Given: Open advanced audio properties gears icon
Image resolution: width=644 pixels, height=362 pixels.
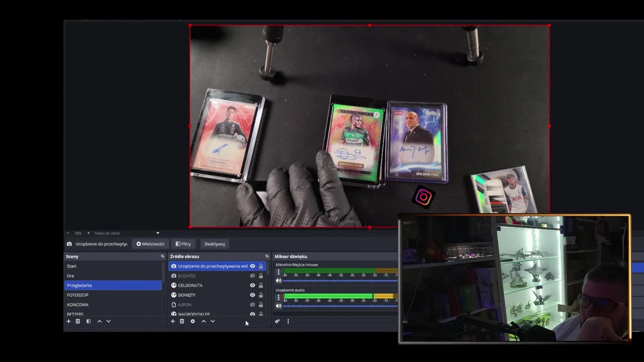Looking at the screenshot, I should click(277, 321).
